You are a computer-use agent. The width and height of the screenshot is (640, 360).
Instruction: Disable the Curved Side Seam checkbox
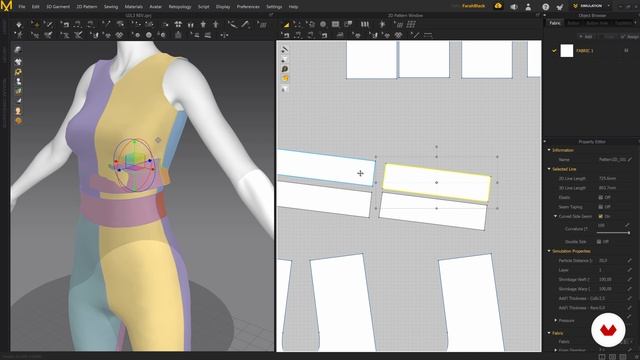(x=600, y=216)
